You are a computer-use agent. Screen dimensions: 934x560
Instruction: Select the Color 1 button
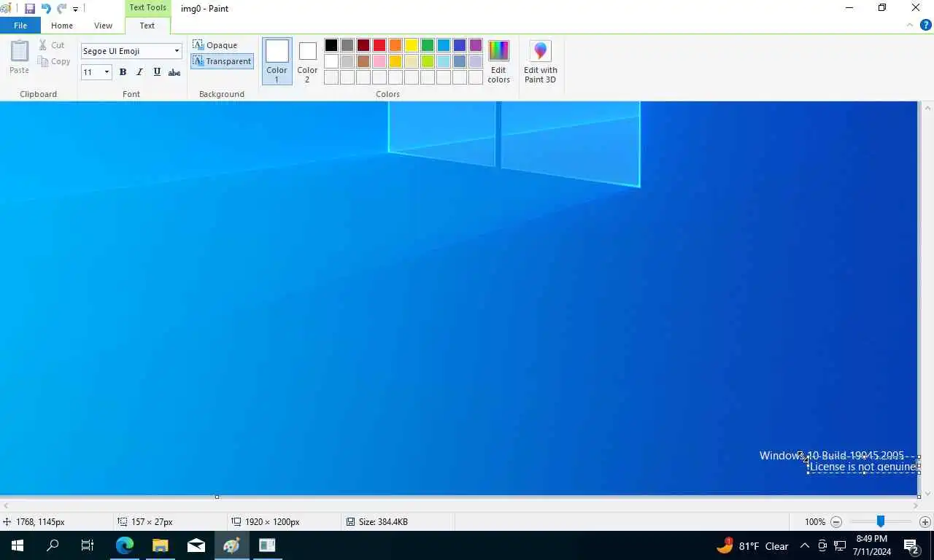[x=277, y=61]
